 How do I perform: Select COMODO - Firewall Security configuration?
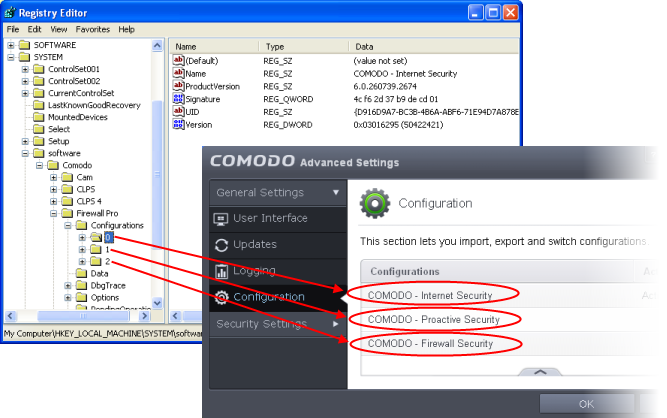[x=430, y=344]
